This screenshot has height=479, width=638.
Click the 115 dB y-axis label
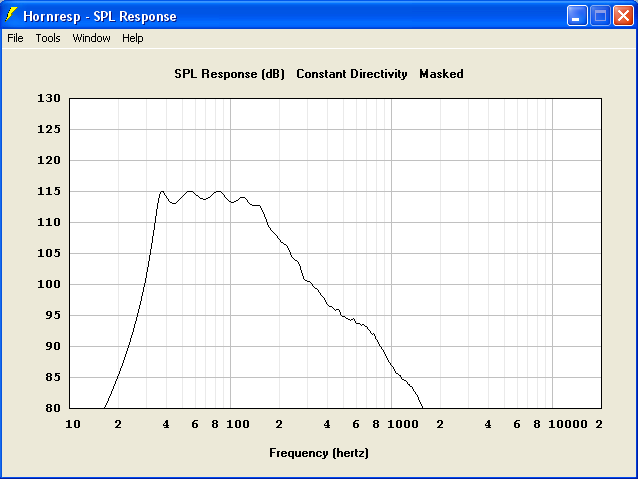coord(49,191)
